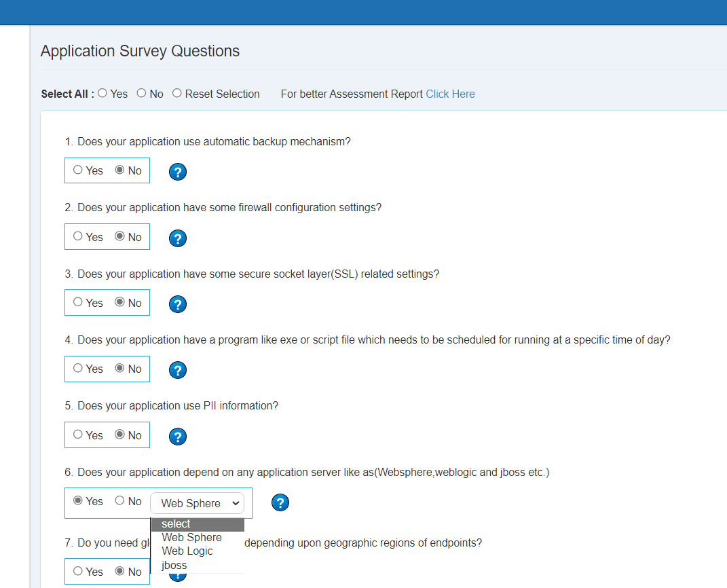Select No for PII information usage
The image size is (727, 588).
click(x=119, y=435)
